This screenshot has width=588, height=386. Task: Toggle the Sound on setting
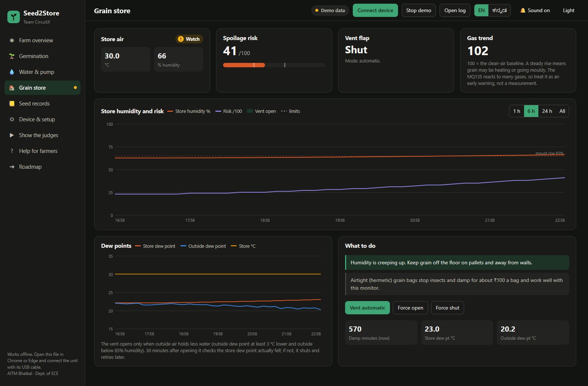(x=535, y=10)
